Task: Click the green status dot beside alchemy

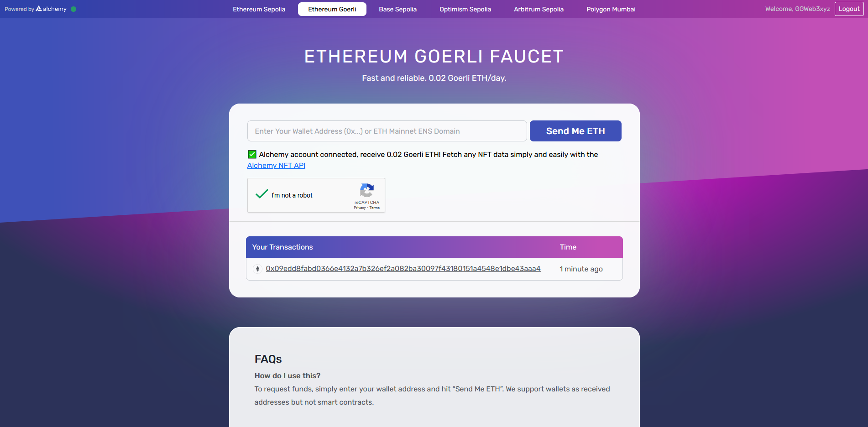Action: point(73,9)
